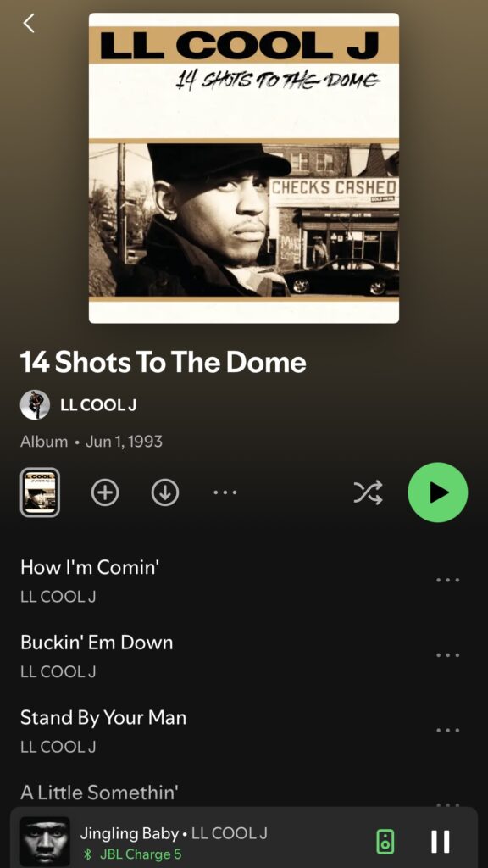Toggle shuffle play for the album
488x868 pixels.
pos(369,492)
